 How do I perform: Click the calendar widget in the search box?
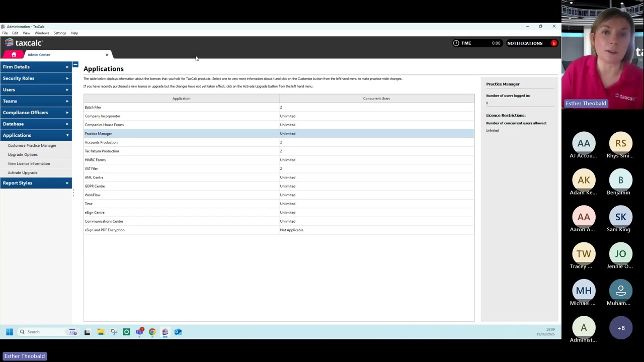(72, 332)
